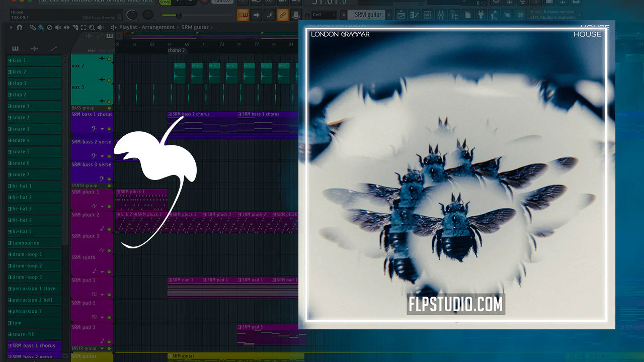Click SRM guitar in the playlist breadcrumb

(195, 27)
